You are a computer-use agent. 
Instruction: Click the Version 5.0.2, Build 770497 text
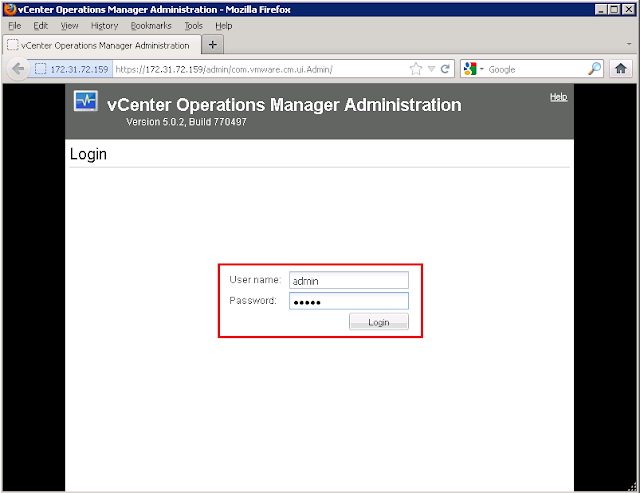[186, 122]
